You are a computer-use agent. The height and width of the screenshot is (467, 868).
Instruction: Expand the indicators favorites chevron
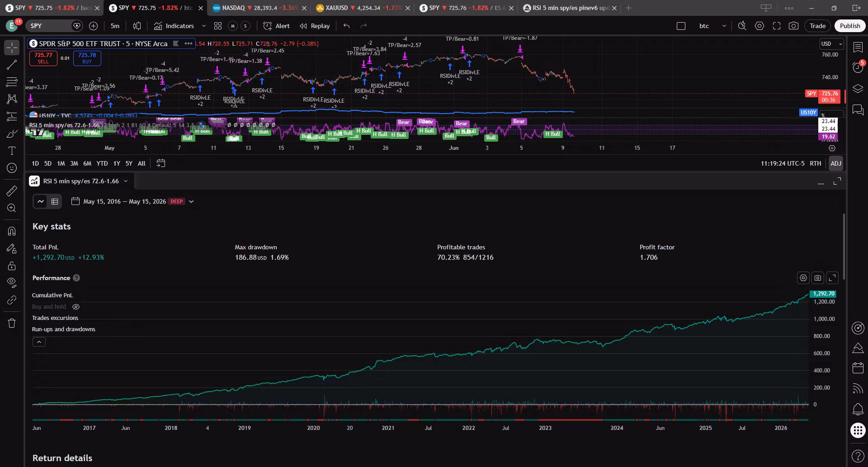click(204, 26)
